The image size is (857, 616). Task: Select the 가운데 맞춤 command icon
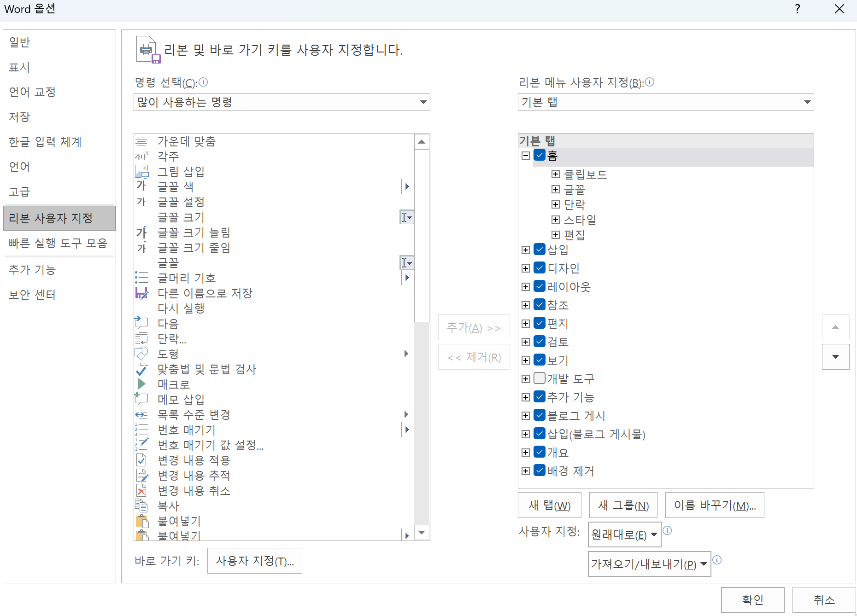141,141
